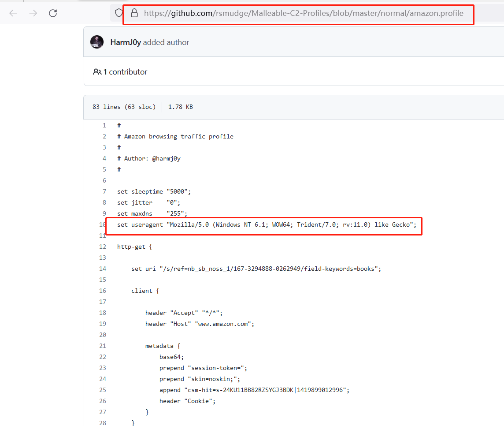This screenshot has height=426, width=504.
Task: Select line number 21 beside metadata
Action: tap(102, 346)
